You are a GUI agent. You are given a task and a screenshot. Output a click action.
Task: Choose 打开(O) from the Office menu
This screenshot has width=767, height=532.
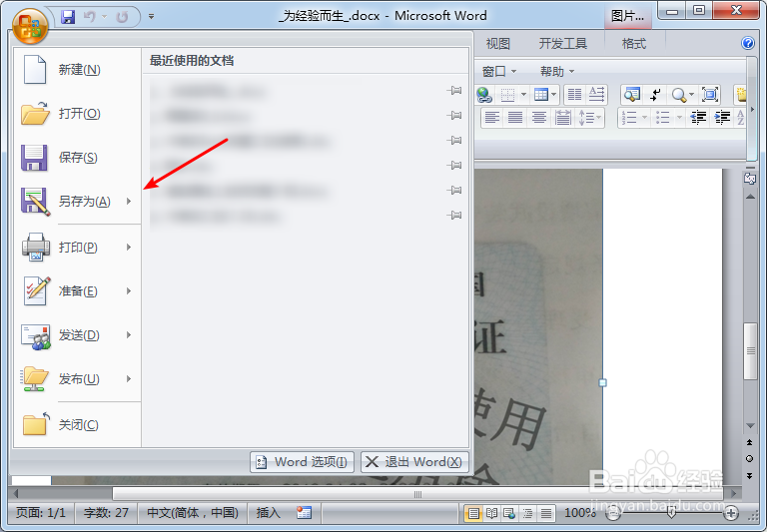(77, 114)
